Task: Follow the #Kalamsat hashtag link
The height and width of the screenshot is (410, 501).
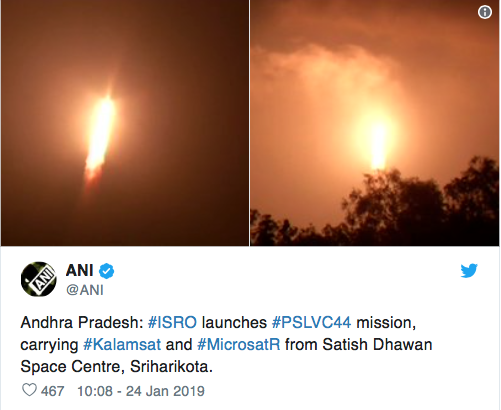Action: pyautogui.click(x=122, y=345)
